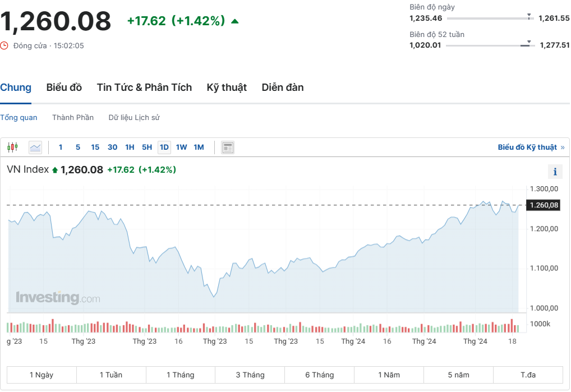
Task: Click the 1.260,08 price label on chart axis
Action: [544, 205]
